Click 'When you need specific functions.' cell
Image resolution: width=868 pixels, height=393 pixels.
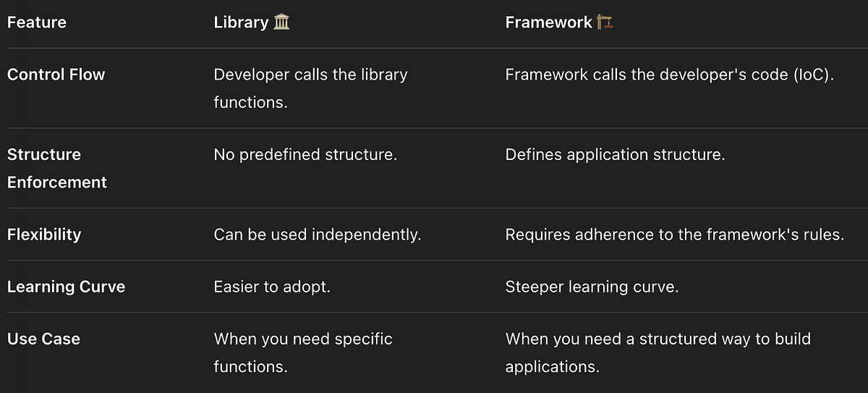pos(303,352)
